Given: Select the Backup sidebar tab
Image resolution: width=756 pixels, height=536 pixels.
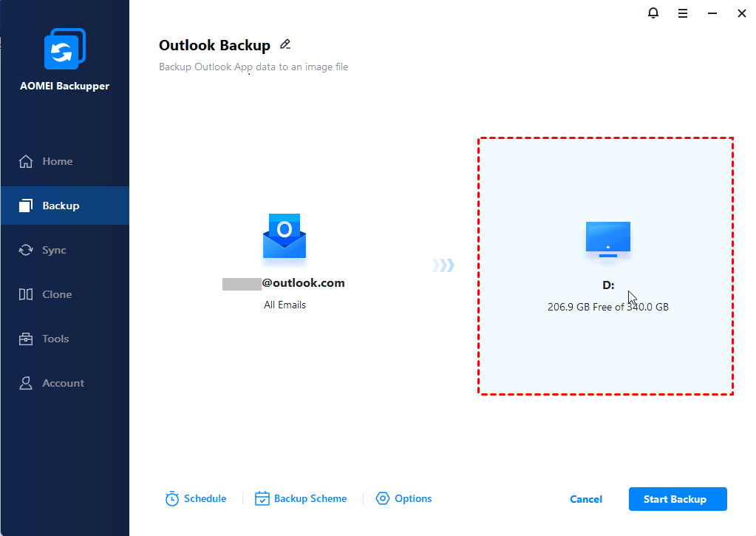Looking at the screenshot, I should coord(60,206).
